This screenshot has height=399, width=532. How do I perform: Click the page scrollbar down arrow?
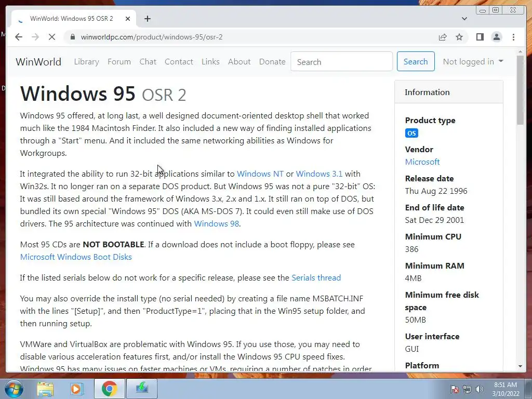click(x=520, y=366)
